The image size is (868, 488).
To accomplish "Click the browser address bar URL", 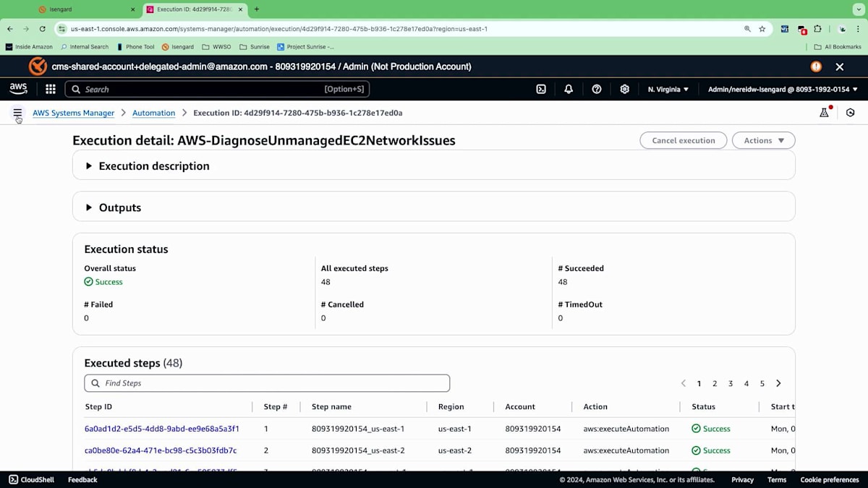I will [279, 29].
